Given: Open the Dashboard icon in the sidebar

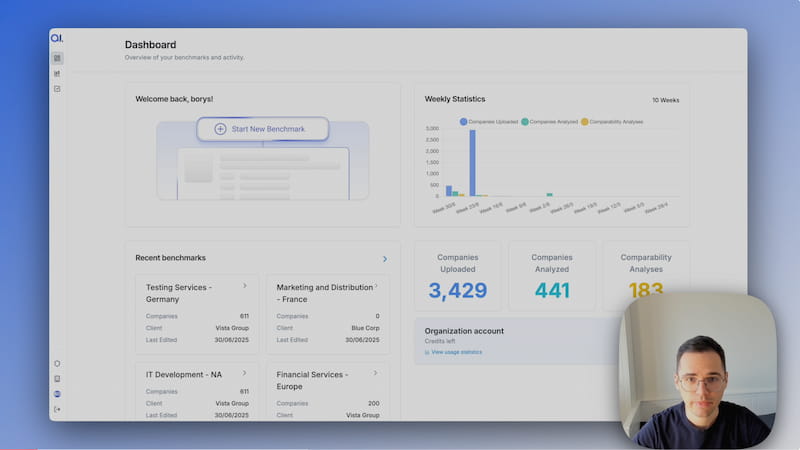Looking at the screenshot, I should [57, 58].
